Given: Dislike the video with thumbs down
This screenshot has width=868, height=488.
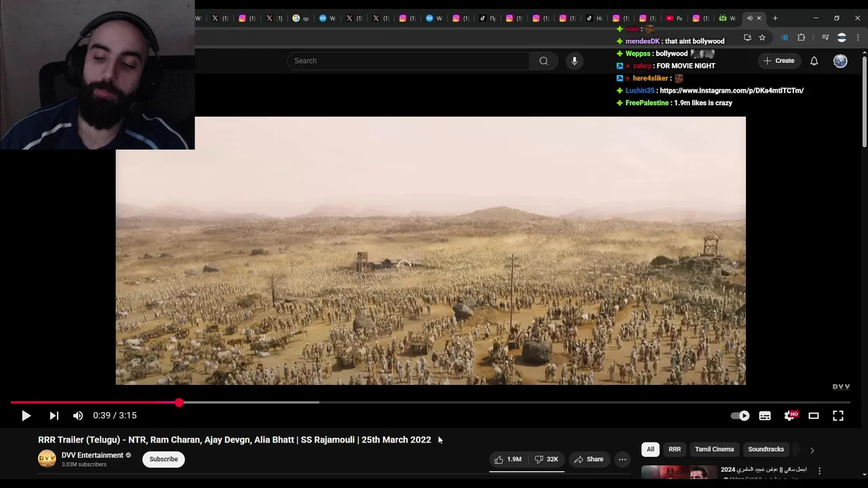Looking at the screenshot, I should point(547,460).
